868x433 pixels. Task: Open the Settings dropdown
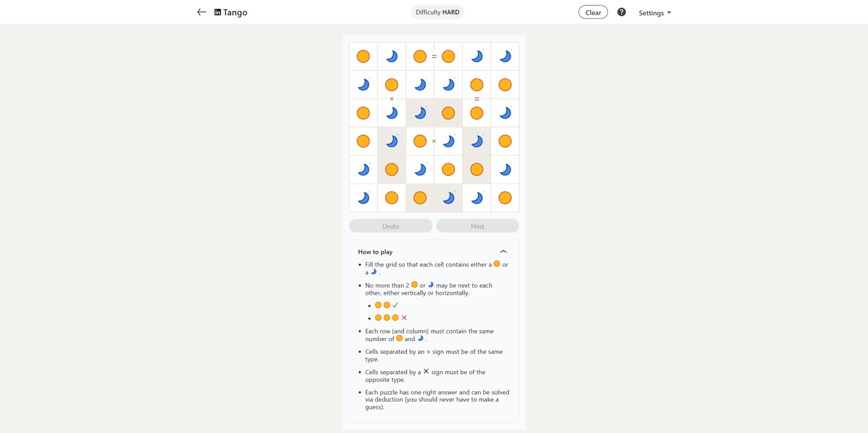click(654, 12)
